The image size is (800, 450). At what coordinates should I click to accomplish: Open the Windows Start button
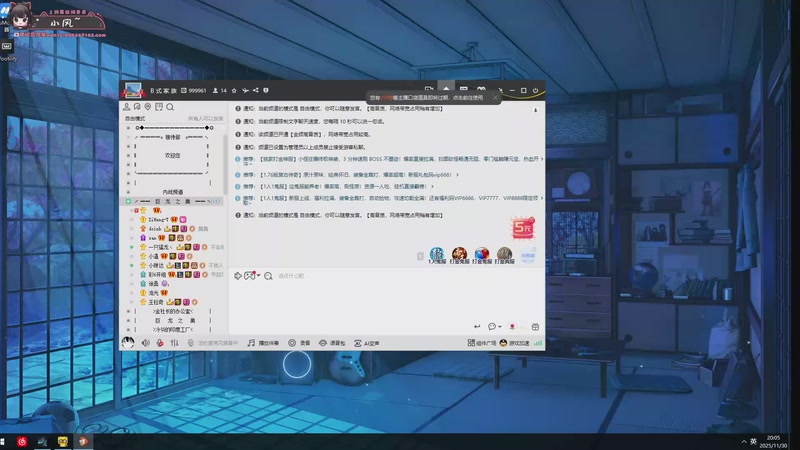[x=3, y=441]
